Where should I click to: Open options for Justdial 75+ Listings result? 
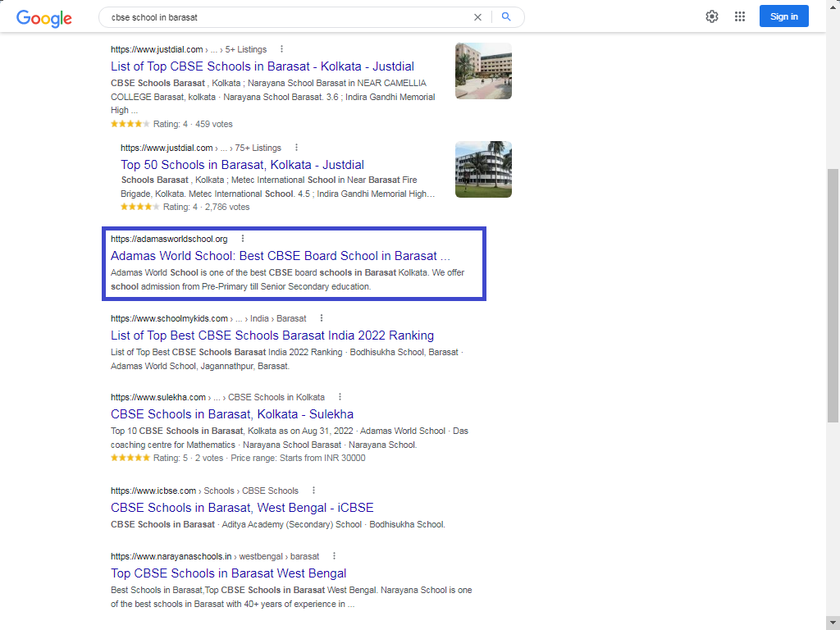[296, 148]
